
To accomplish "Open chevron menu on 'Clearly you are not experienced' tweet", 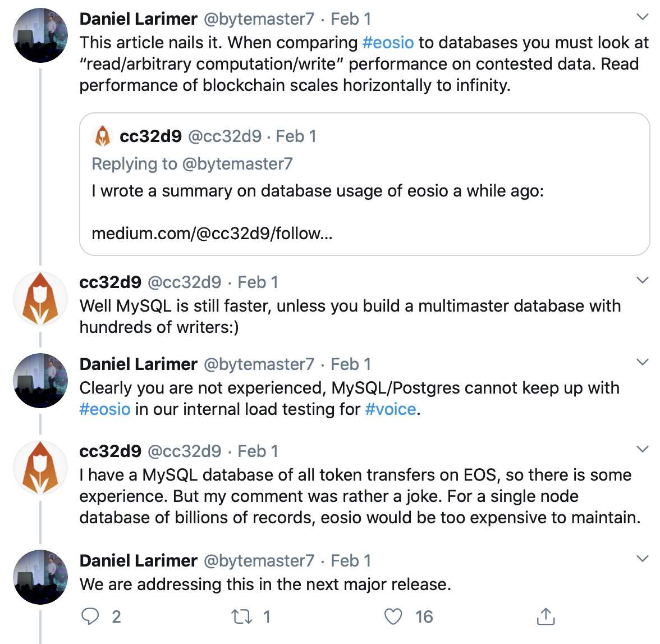I will tap(643, 362).
